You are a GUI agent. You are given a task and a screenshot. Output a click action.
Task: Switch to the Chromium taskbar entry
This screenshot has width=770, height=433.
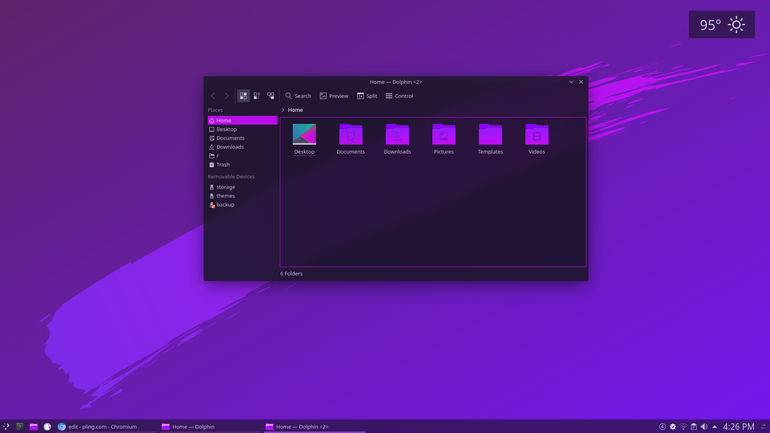coord(97,427)
